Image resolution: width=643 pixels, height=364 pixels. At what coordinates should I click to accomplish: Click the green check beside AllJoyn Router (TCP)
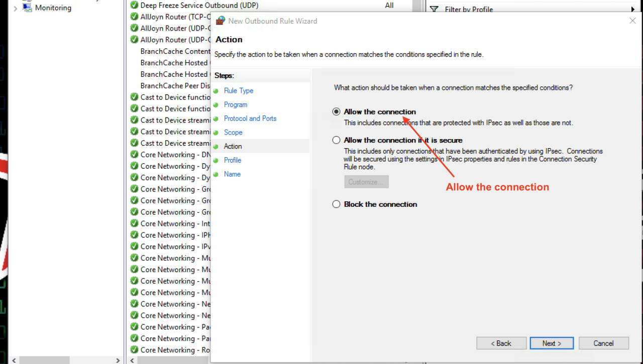point(134,17)
